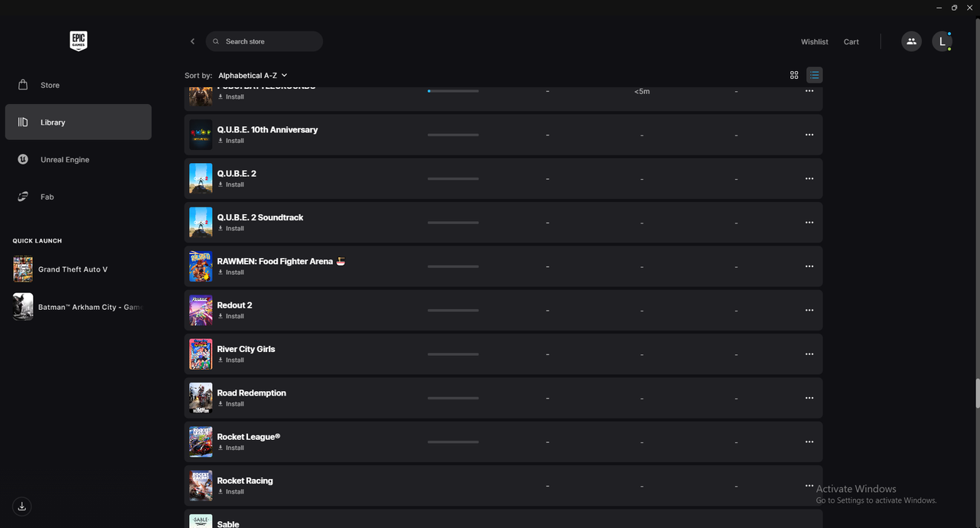The width and height of the screenshot is (980, 528).
Task: Open options menu for Redout 2
Action: click(x=809, y=310)
